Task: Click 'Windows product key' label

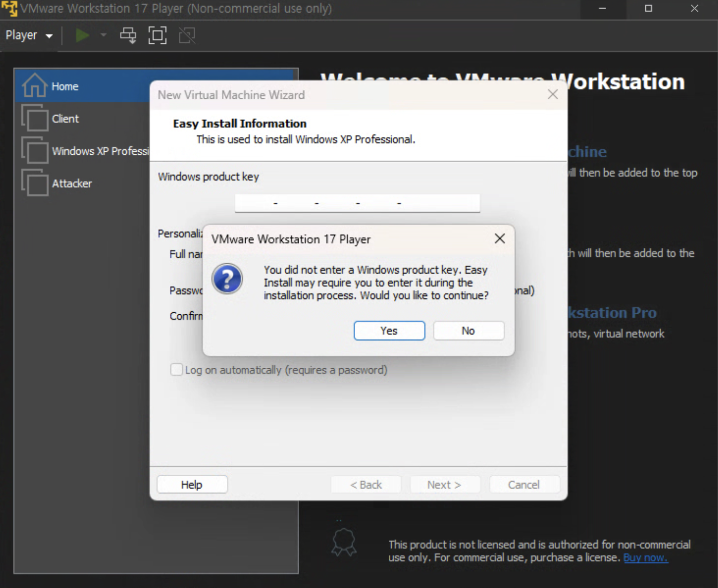Action: pos(208,176)
